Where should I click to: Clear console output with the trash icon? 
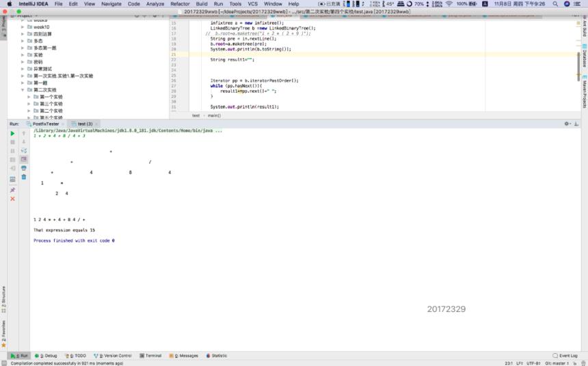24,177
